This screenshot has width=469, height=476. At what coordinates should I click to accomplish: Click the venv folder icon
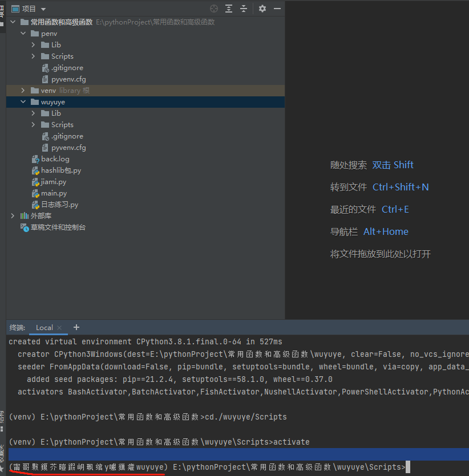tap(35, 91)
